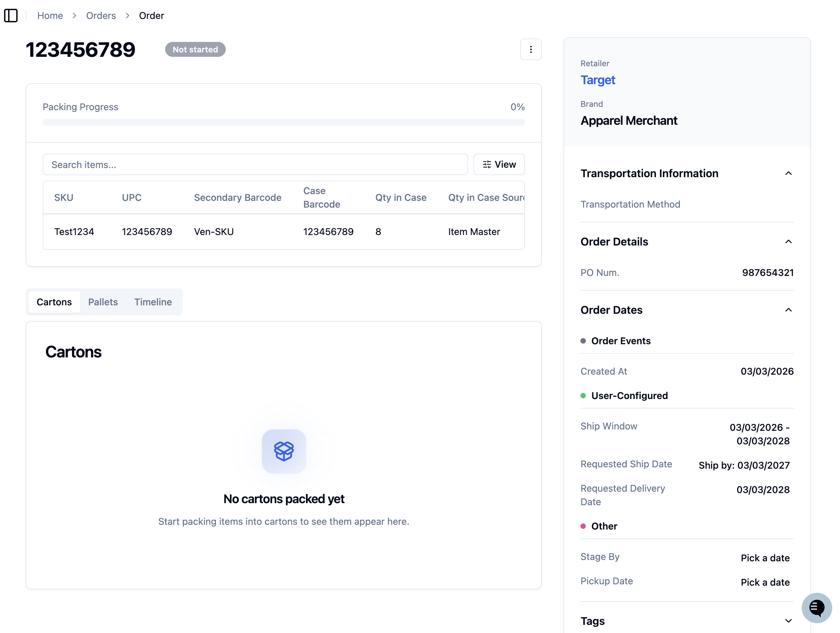Go to Orders in the breadcrumb
Image resolution: width=840 pixels, height=633 pixels.
pos(101,16)
